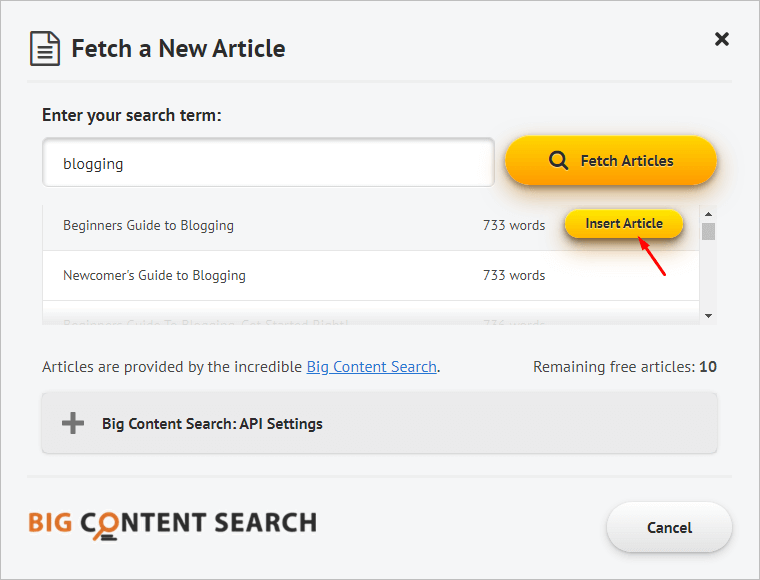
Task: Click the plus icon for API Settings
Action: [73, 423]
